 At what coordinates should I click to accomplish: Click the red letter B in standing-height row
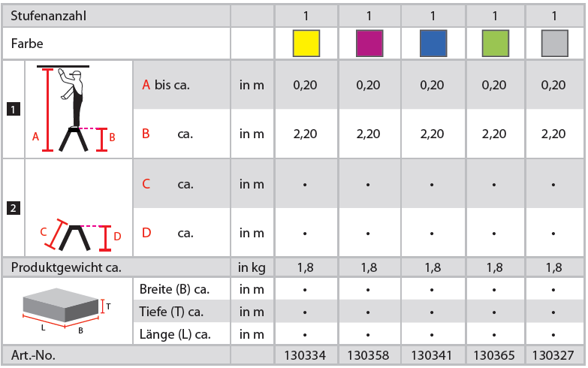pos(146,134)
